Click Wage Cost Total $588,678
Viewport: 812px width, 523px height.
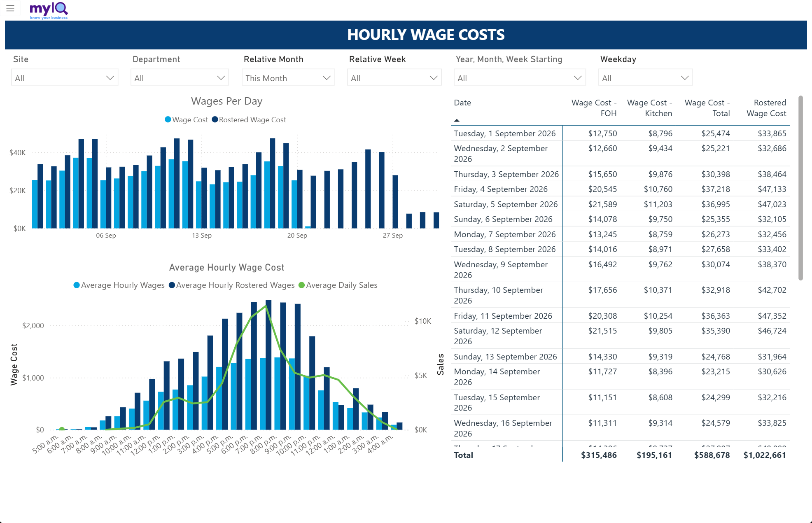click(x=712, y=455)
